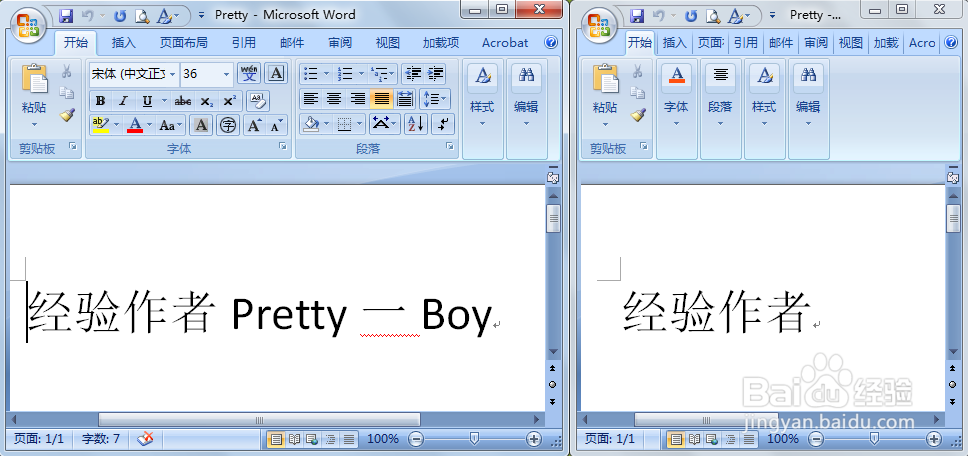Click zoom slider handle in left window
Image resolution: width=968 pixels, height=456 pixels.
pos(474,438)
